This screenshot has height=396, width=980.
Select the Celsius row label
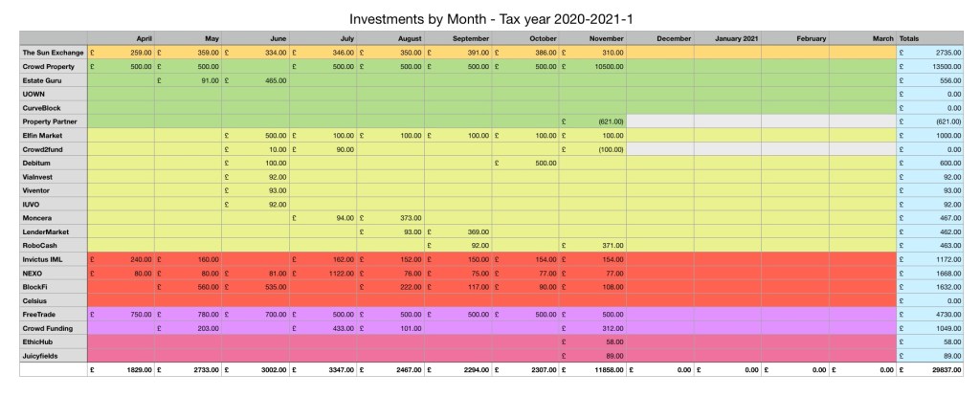pos(35,299)
